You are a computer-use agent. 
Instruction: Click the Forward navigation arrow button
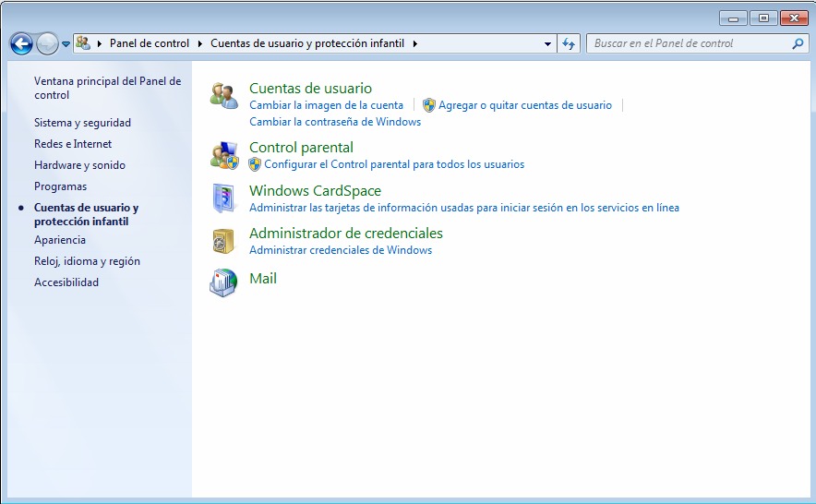tap(47, 43)
